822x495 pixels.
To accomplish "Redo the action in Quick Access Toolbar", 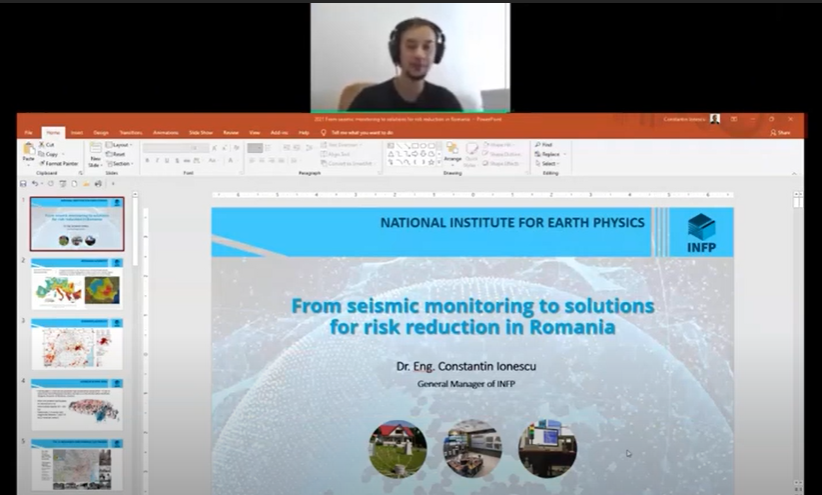I will (x=50, y=184).
